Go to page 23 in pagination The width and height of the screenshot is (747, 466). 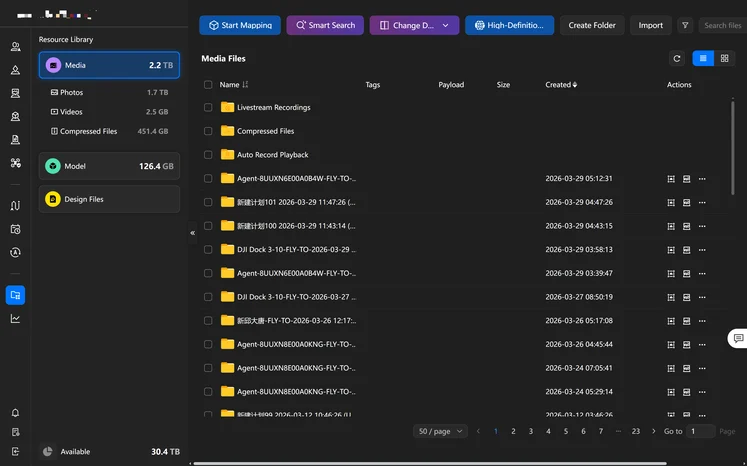tap(635, 431)
